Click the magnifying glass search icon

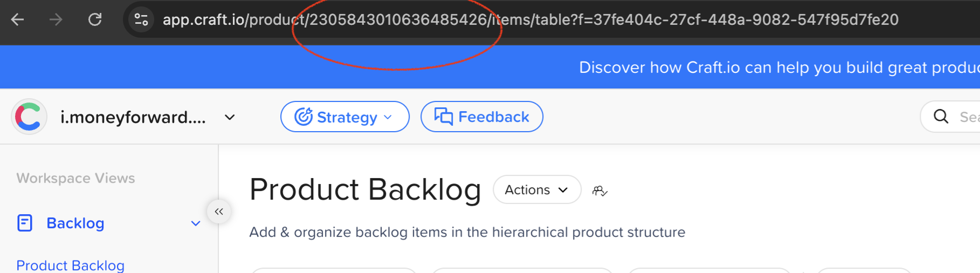tap(941, 117)
